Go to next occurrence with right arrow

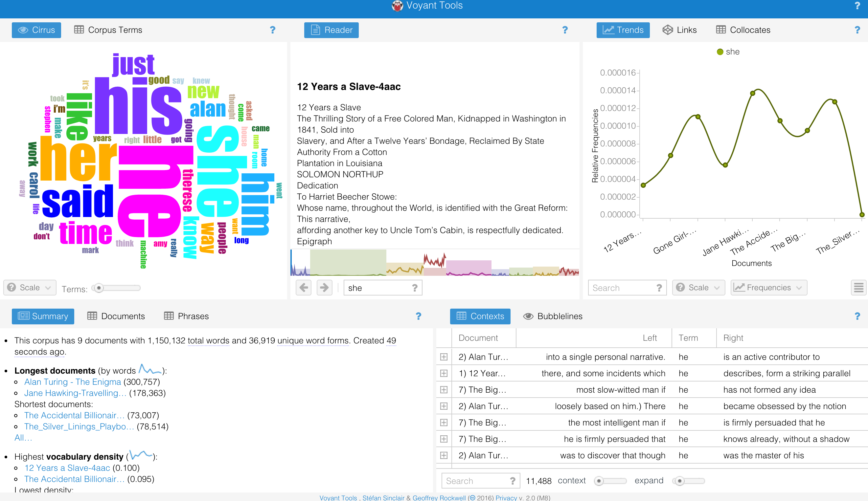point(324,288)
